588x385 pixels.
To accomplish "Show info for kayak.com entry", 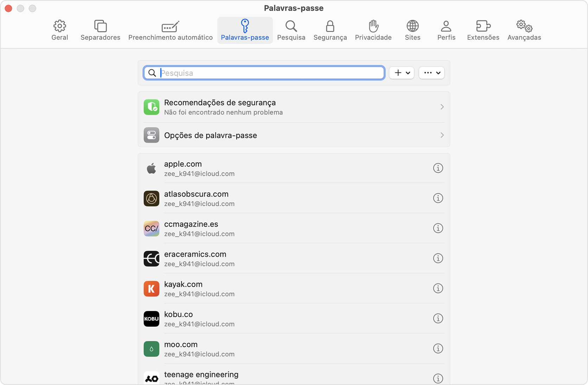I will (x=438, y=288).
